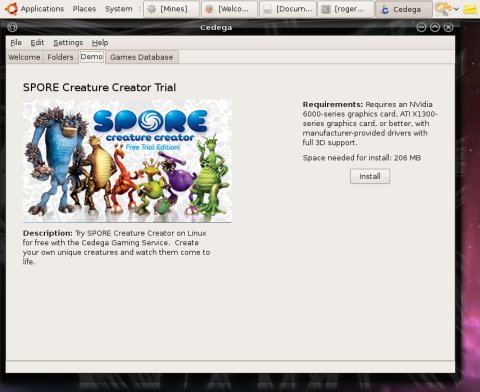Open the Document taskbar window
Screen dimensions: 480x392
[x=288, y=9]
